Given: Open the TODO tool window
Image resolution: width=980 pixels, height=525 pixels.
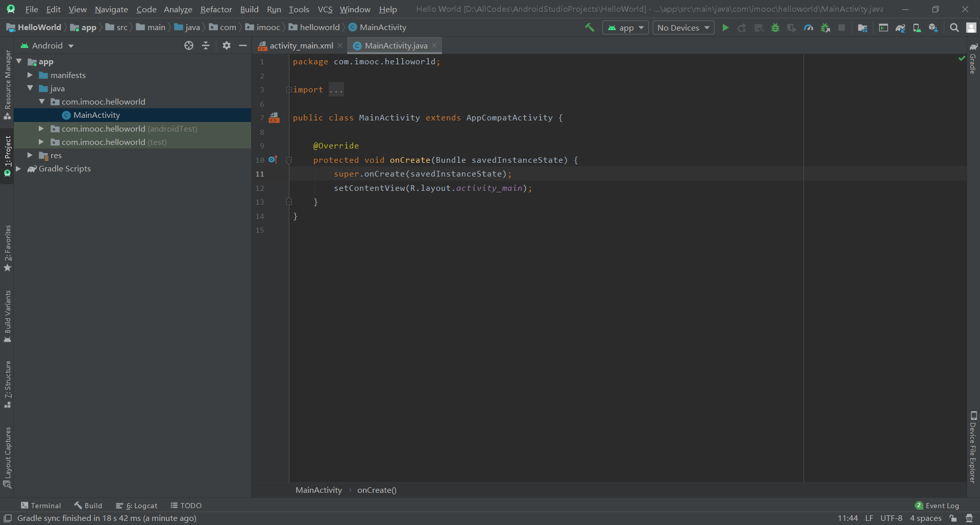Looking at the screenshot, I should [186, 506].
